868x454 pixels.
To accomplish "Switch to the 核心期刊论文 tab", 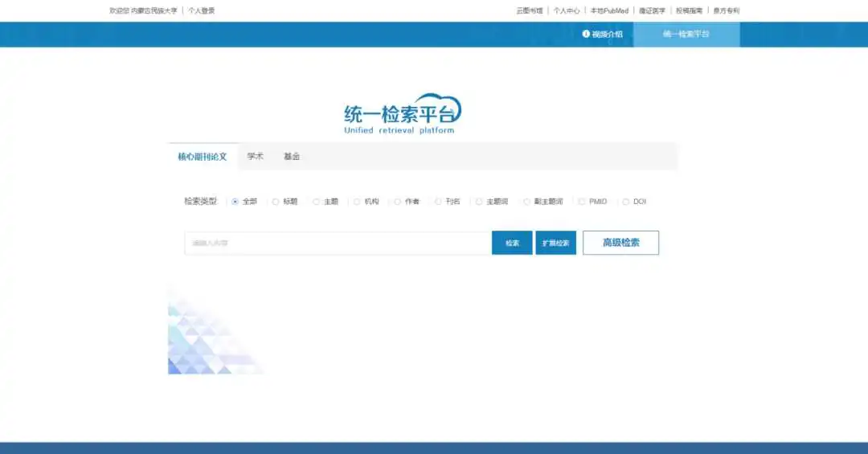I will pyautogui.click(x=203, y=157).
